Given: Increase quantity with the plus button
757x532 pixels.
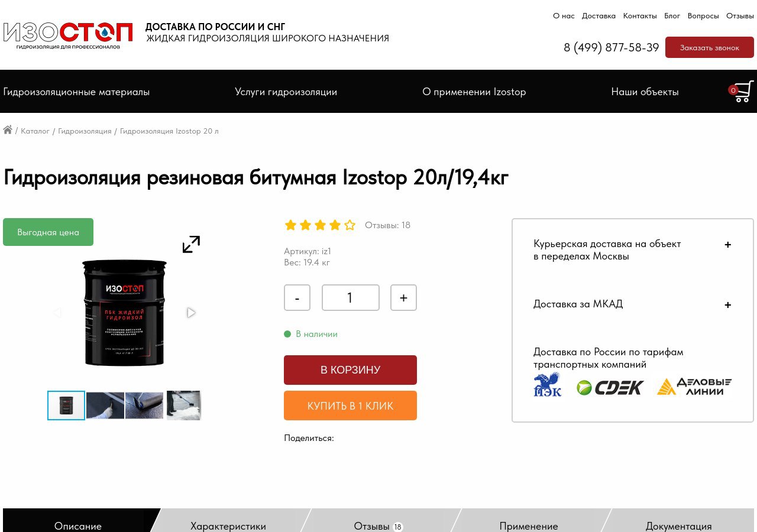Looking at the screenshot, I should [x=403, y=297].
